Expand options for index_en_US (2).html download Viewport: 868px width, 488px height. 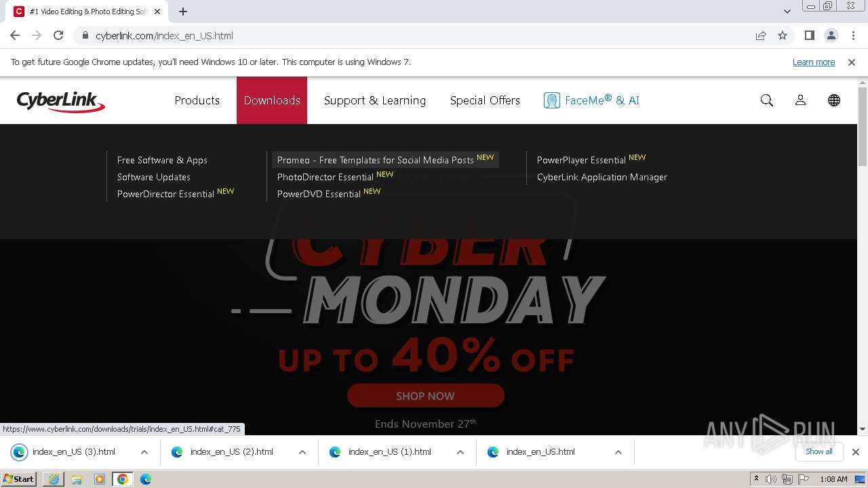coord(302,452)
